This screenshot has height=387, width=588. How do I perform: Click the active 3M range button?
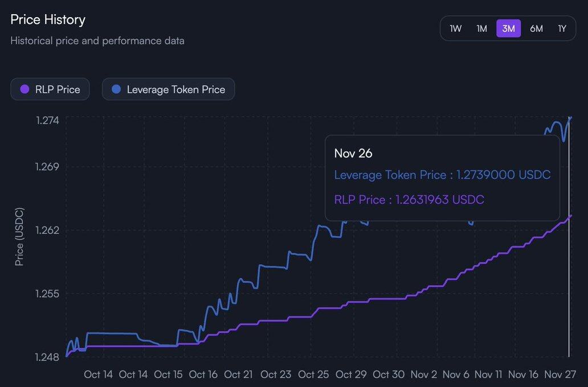pos(508,28)
